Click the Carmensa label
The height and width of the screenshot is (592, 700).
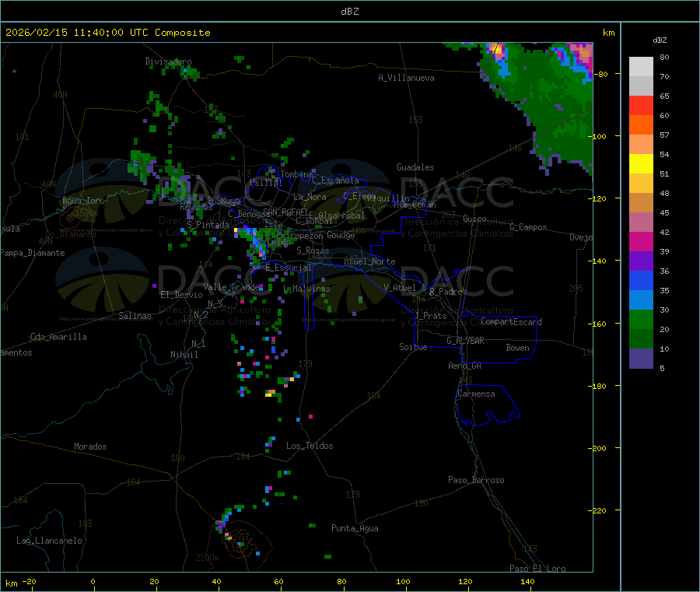476,394
